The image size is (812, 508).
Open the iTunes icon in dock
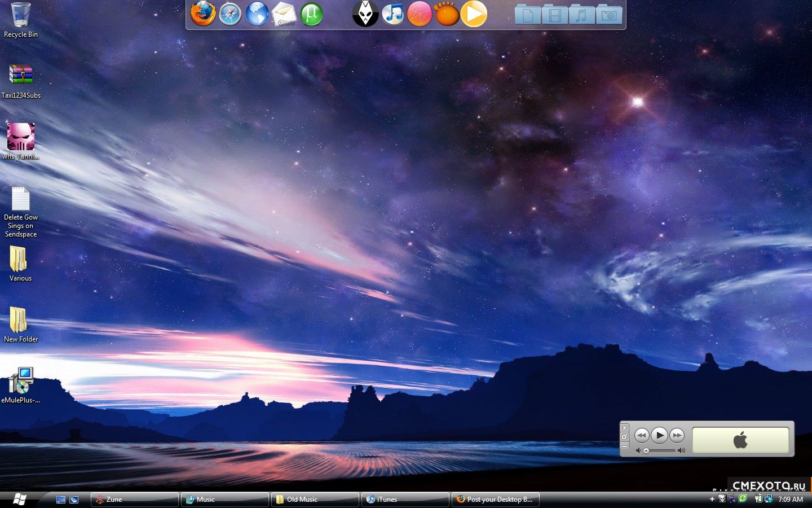392,14
